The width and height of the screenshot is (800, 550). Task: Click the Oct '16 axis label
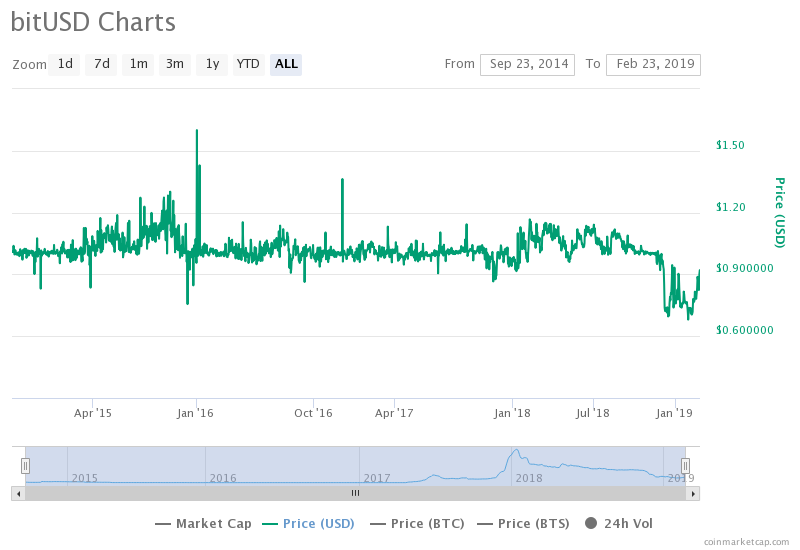click(x=313, y=413)
